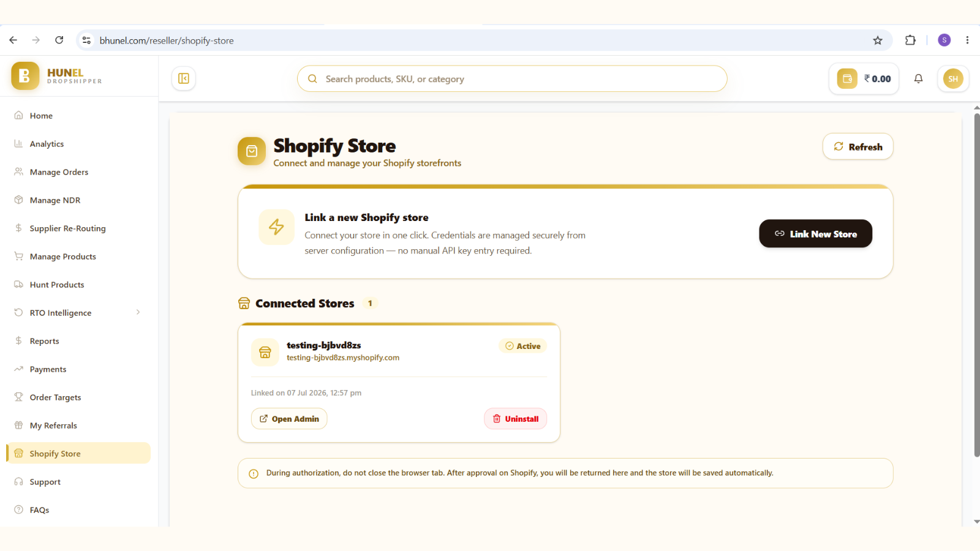Click the lightning bolt icon
Viewport: 980px width, 551px height.
pyautogui.click(x=276, y=227)
